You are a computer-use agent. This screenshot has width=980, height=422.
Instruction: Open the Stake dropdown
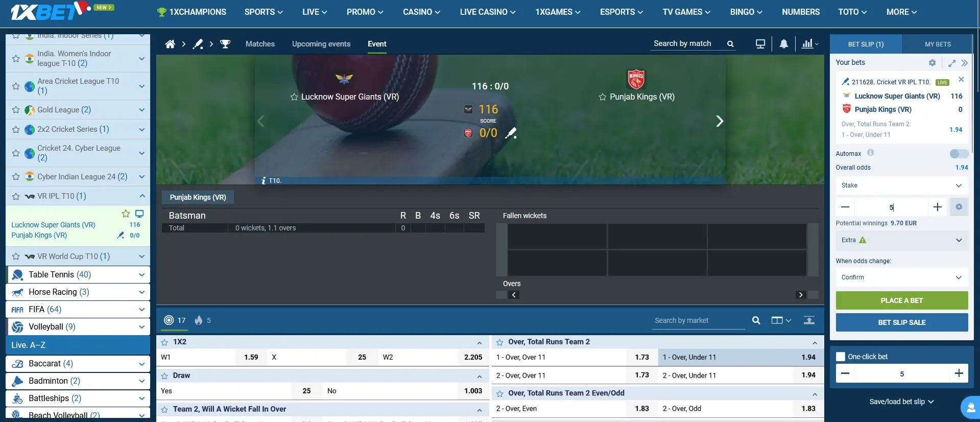click(x=902, y=185)
